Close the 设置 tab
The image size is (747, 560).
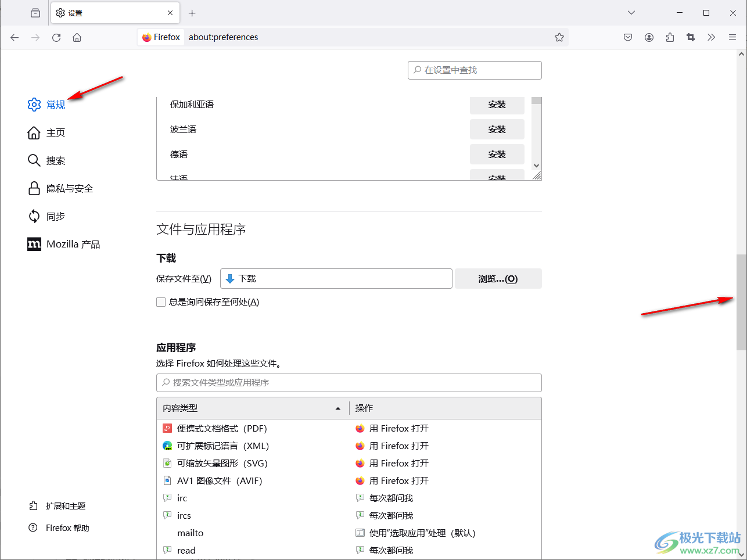pos(170,13)
